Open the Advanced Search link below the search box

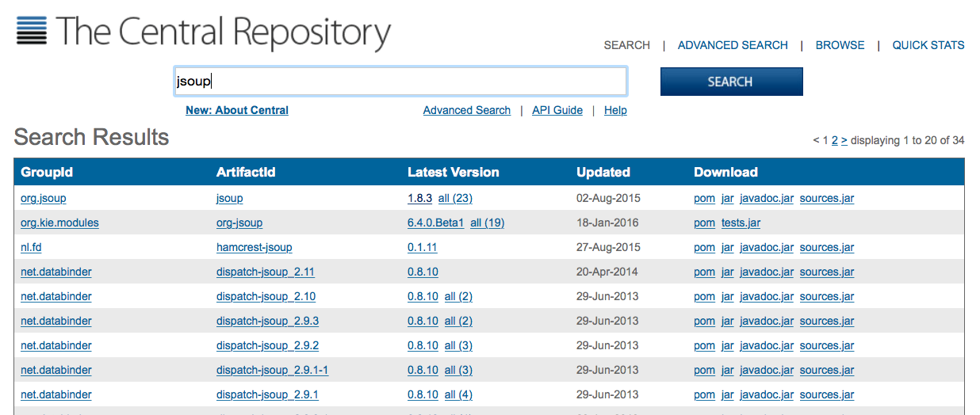coord(467,110)
